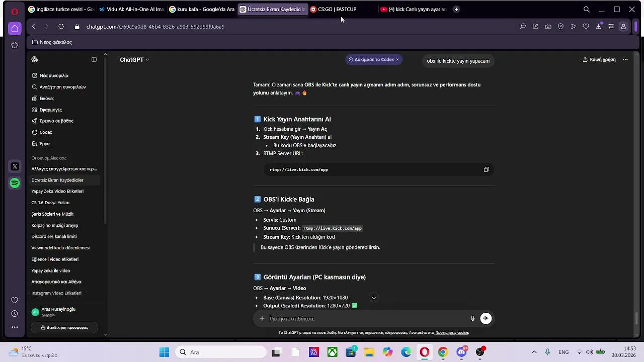644x362 pixels.
Task: Reload the ChatGPT page
Action: click(x=61, y=27)
